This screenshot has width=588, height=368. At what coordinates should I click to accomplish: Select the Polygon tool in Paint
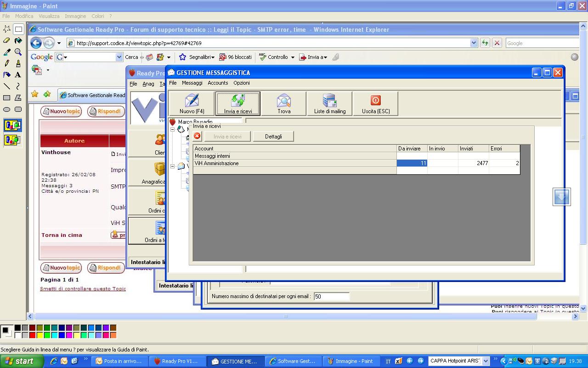point(18,98)
